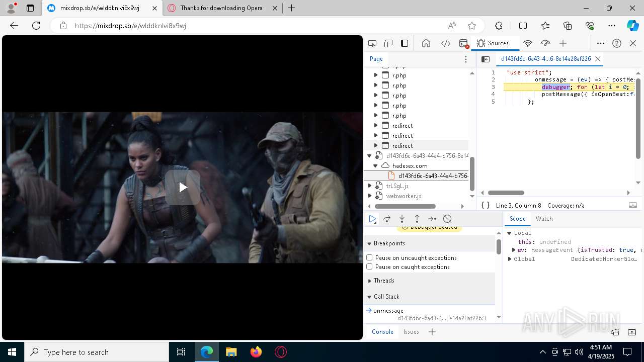Open new browser tab
Viewport: 644px width, 362px height.
click(x=291, y=8)
